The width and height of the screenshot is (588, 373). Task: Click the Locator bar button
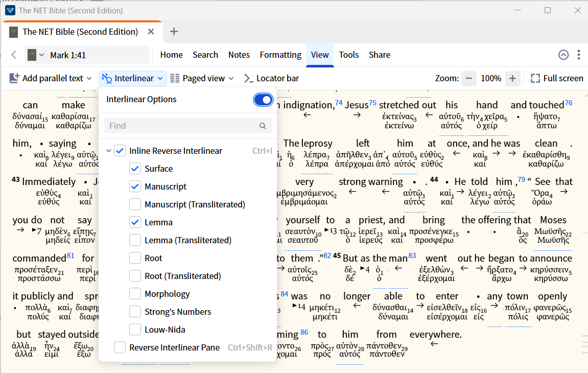click(x=271, y=78)
